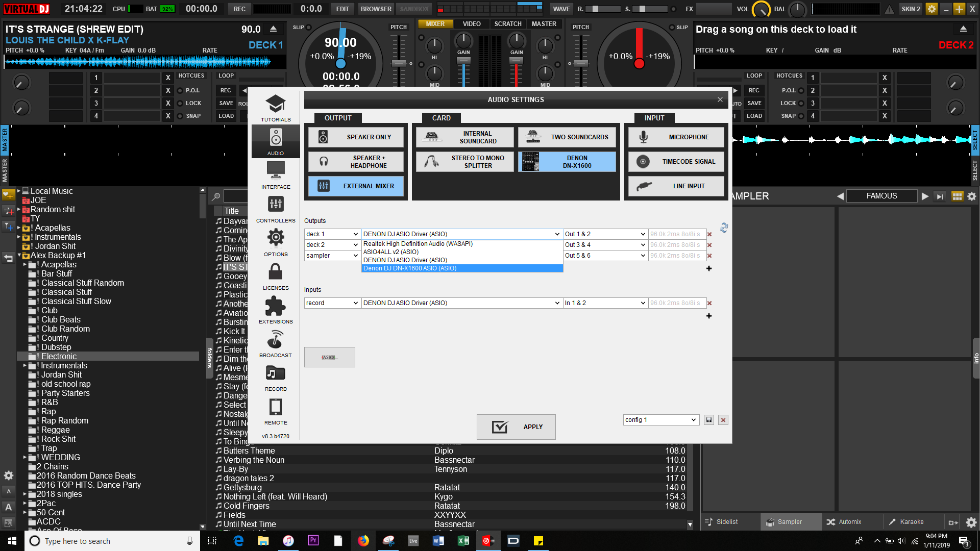
Task: Click the Browser button in top bar
Action: 376,9
